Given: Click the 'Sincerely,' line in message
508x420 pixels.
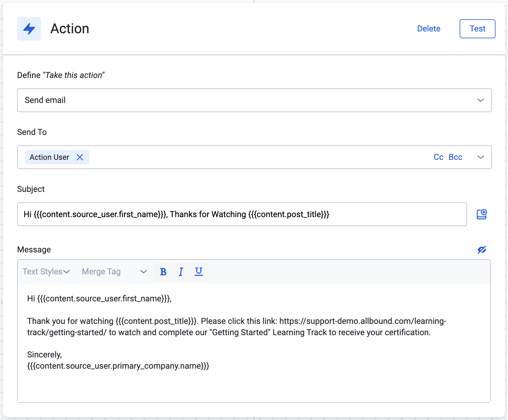Looking at the screenshot, I should coord(45,355).
